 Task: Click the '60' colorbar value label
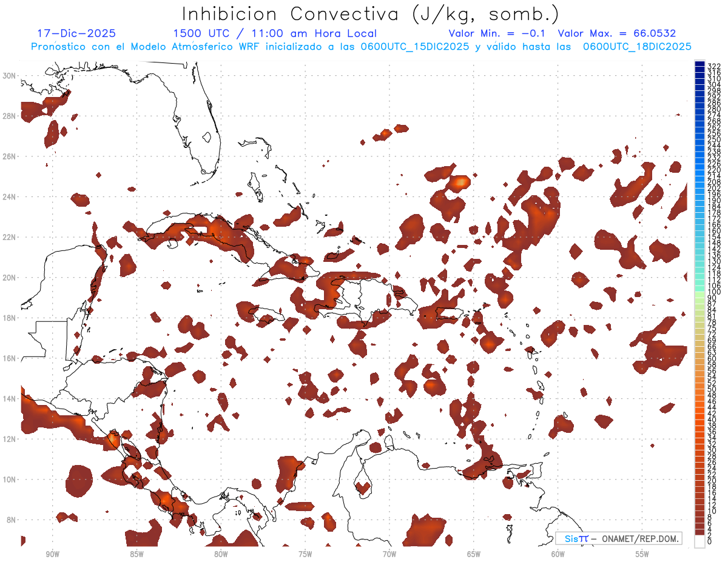(x=712, y=358)
